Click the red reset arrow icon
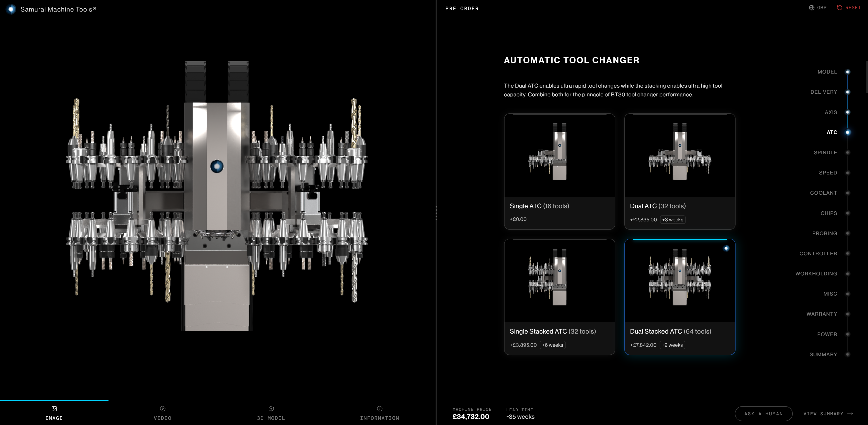 pyautogui.click(x=839, y=8)
